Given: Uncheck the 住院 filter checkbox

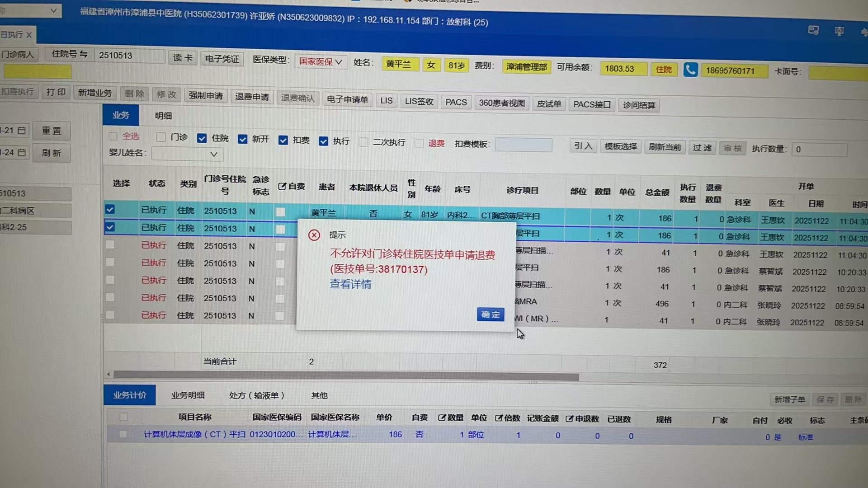Looking at the screenshot, I should pos(202,138).
